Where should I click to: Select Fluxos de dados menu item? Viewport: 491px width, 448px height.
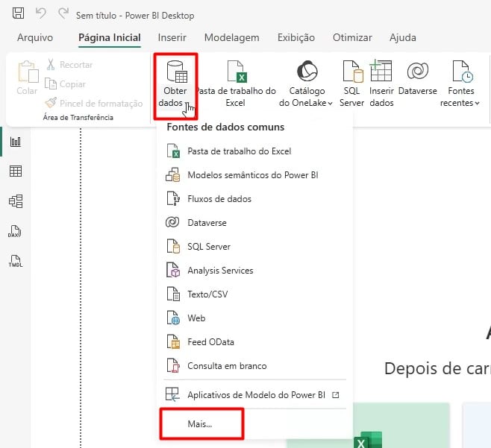pos(254,199)
